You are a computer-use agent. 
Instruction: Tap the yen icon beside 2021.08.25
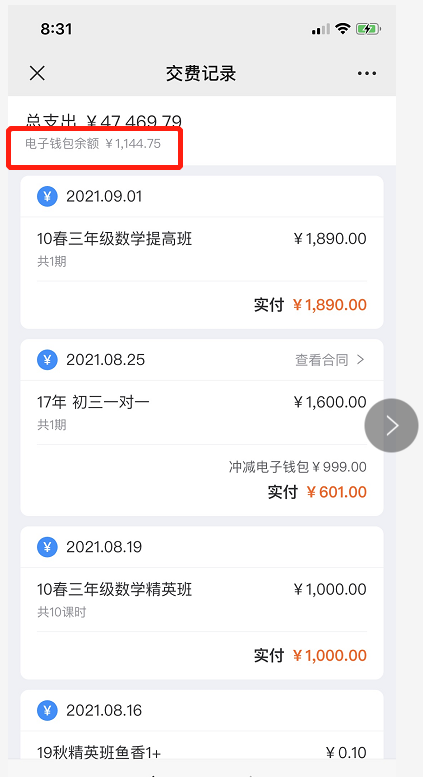(x=47, y=359)
